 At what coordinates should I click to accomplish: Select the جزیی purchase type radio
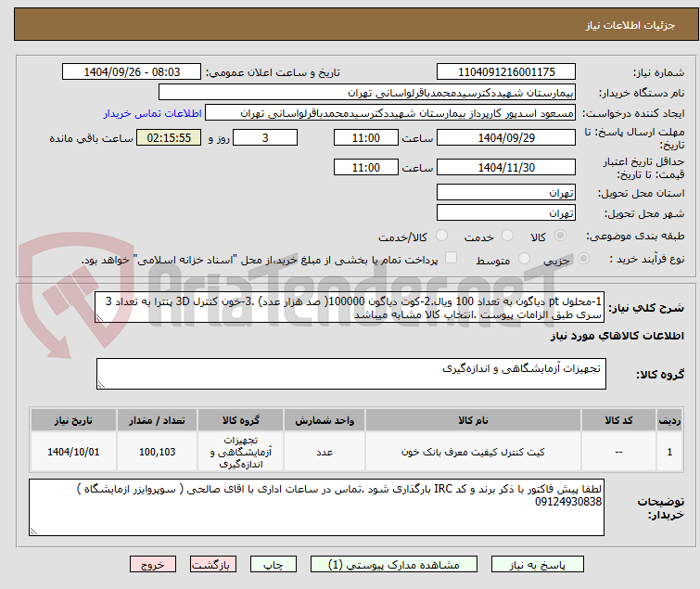point(583,259)
